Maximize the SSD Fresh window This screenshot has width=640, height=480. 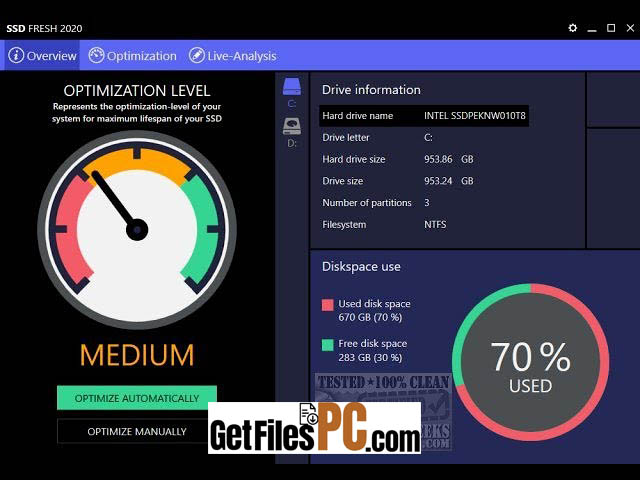[x=611, y=28]
